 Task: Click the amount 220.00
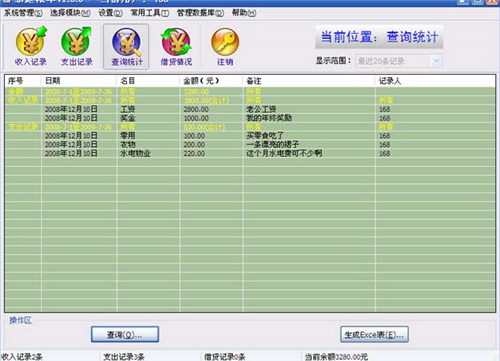(x=194, y=154)
